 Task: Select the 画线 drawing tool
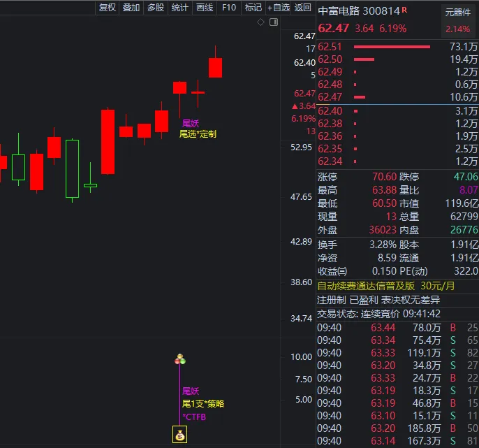point(204,8)
